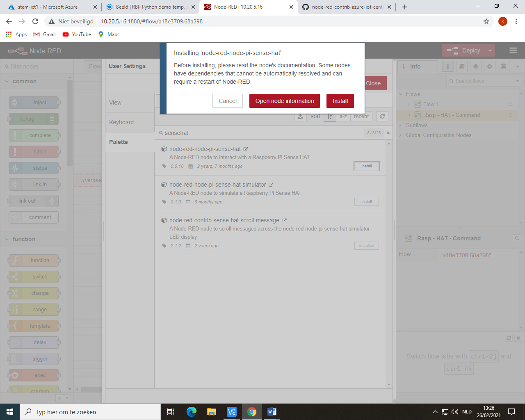
Task: Open the Keyboard settings tab
Action: tap(130, 122)
